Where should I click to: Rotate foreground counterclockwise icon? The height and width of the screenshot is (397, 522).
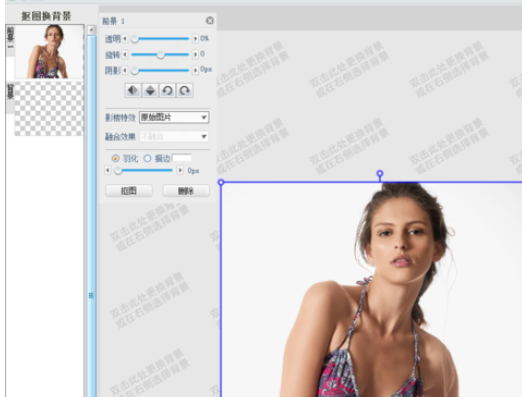point(168,90)
